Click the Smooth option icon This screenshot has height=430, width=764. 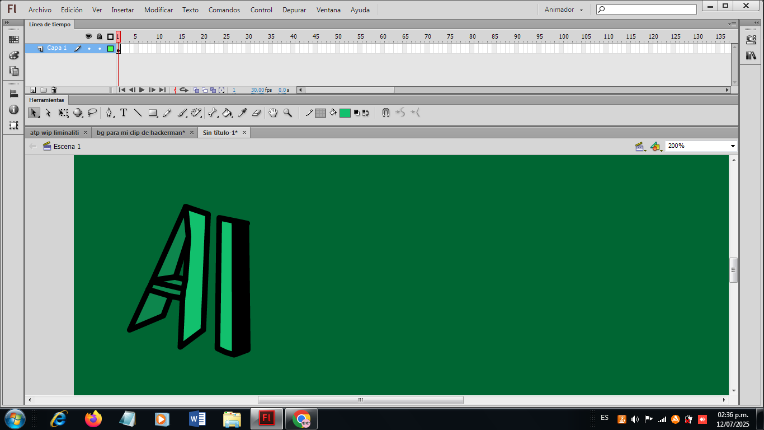click(x=400, y=113)
